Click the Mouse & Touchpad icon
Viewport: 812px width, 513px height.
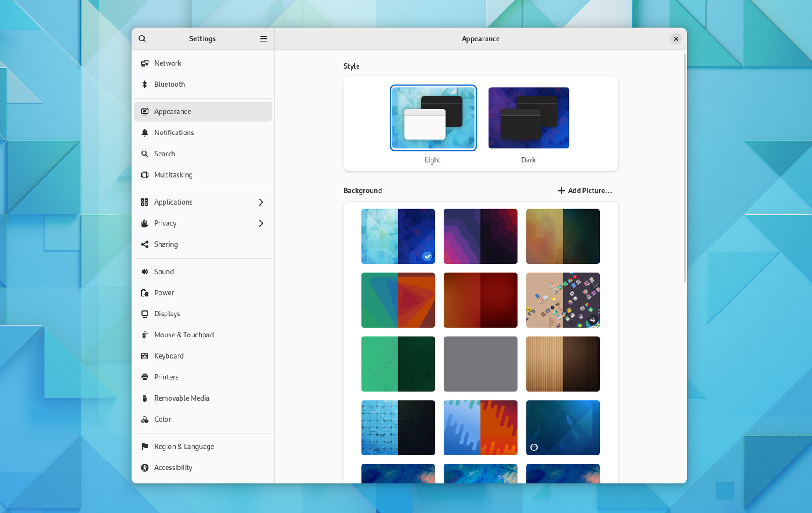point(145,335)
